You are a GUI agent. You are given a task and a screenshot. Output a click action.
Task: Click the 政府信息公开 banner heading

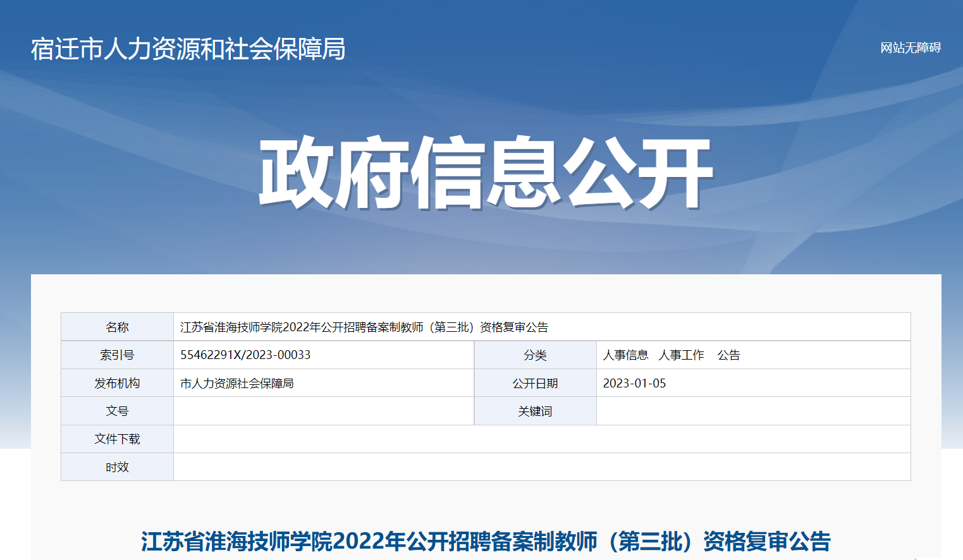(x=486, y=173)
